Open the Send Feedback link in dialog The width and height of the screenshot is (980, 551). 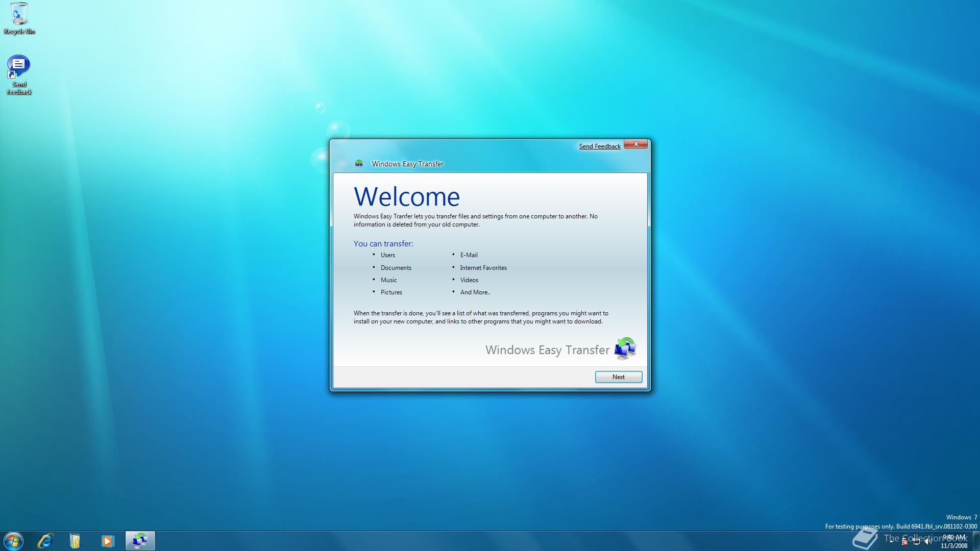coord(600,146)
